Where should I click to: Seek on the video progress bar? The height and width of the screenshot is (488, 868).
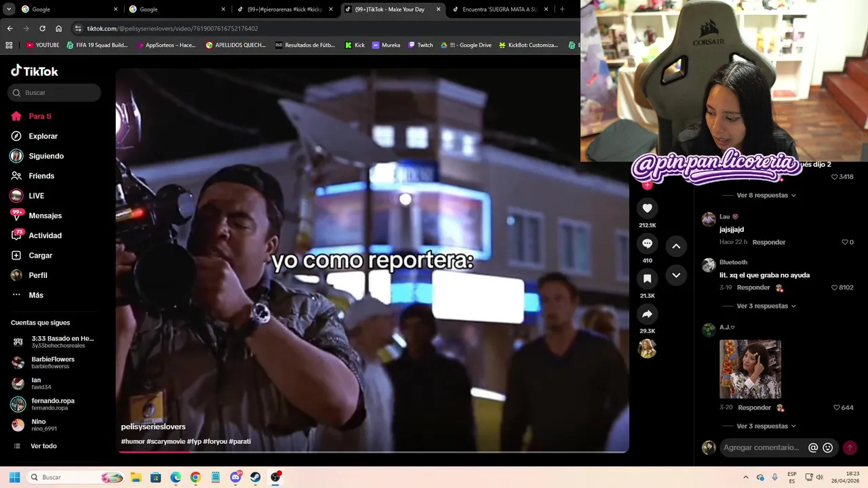click(x=372, y=451)
